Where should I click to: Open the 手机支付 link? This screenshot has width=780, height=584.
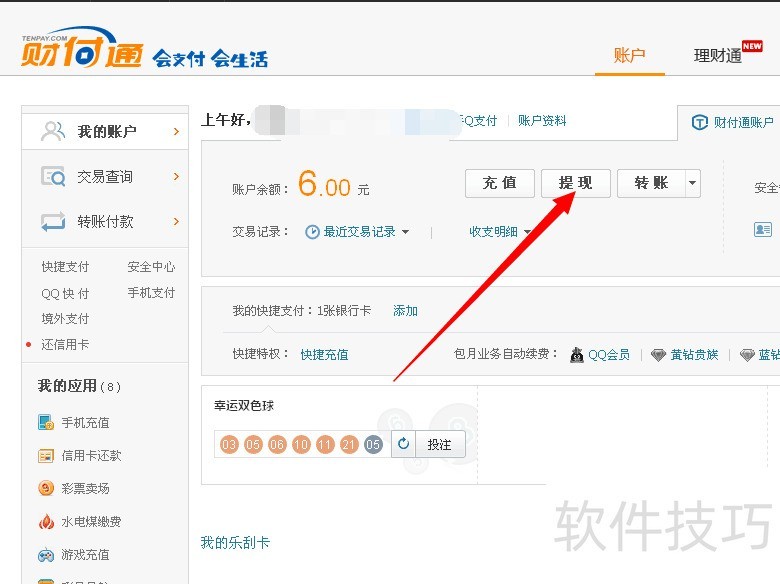pyautogui.click(x=151, y=293)
